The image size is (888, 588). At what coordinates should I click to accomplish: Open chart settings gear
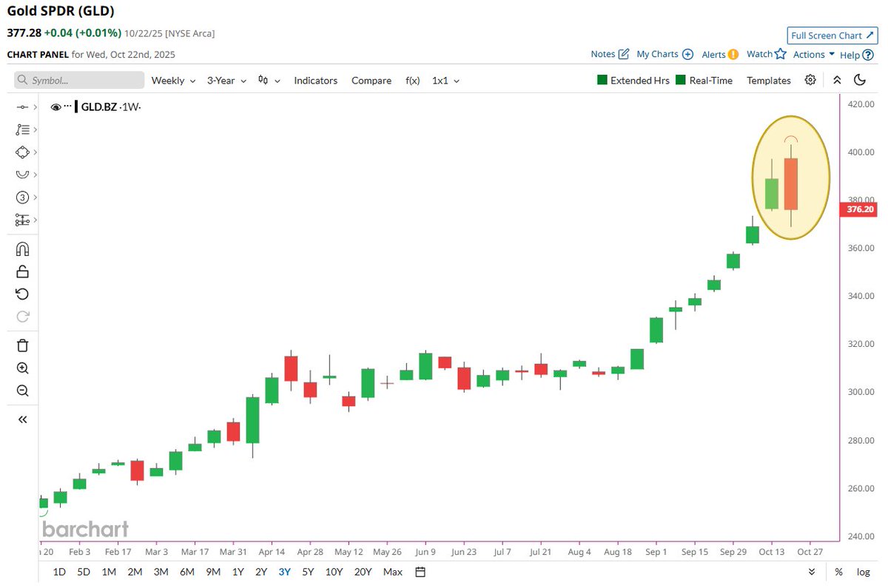click(810, 80)
